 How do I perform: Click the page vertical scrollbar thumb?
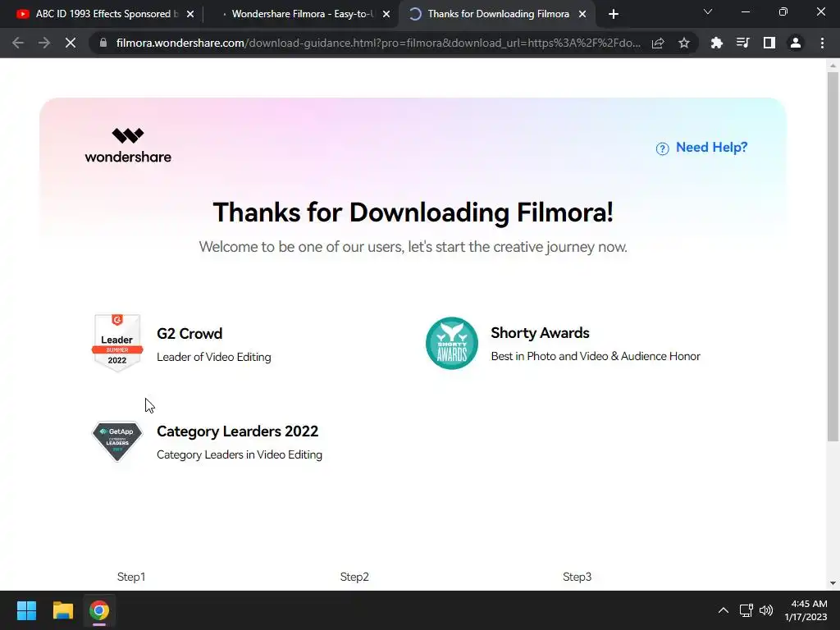coord(833,257)
